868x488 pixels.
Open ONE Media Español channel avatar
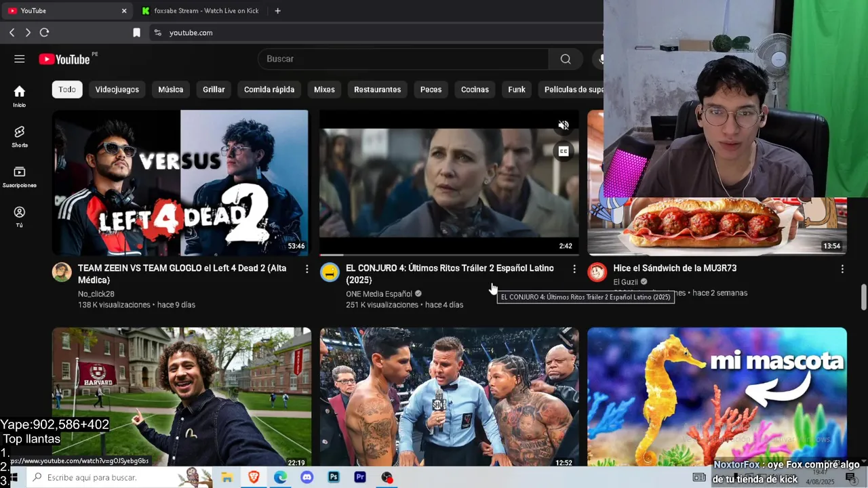coord(330,272)
